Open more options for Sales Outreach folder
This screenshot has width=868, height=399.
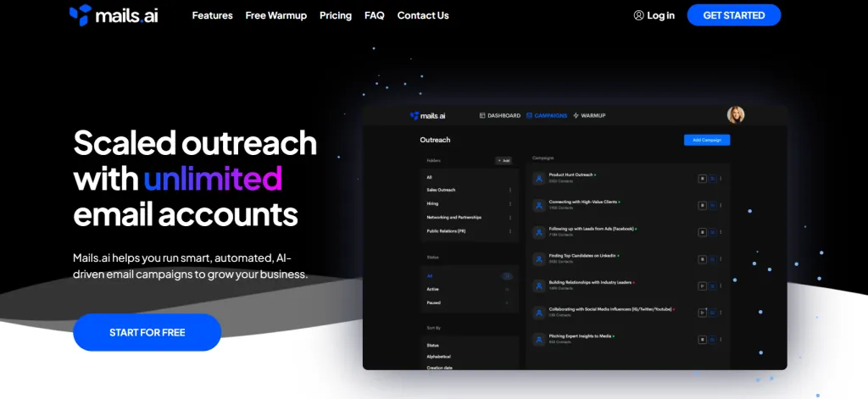click(x=509, y=190)
